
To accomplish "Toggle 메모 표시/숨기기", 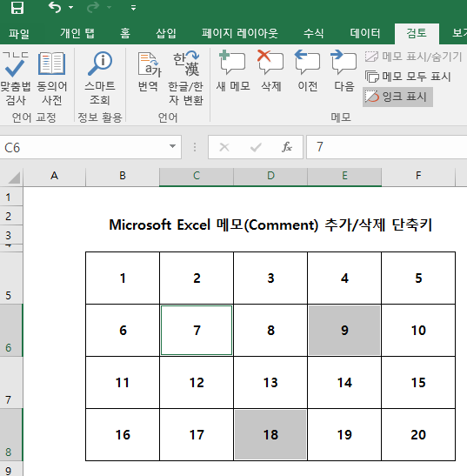I will tap(413, 57).
